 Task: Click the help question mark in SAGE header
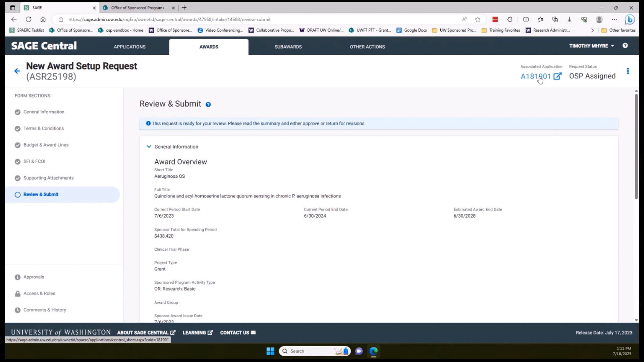(x=625, y=46)
